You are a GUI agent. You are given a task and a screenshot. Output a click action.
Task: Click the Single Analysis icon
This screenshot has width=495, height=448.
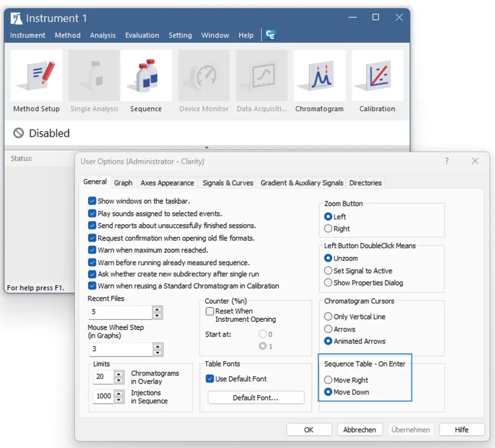pyautogui.click(x=94, y=75)
